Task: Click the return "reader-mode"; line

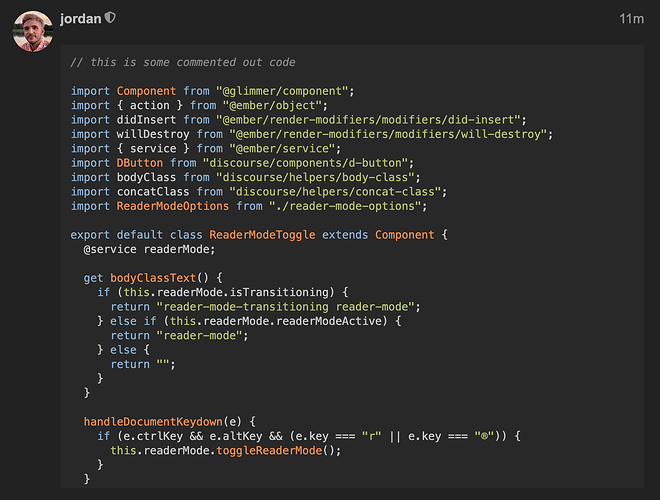Action: [179, 335]
